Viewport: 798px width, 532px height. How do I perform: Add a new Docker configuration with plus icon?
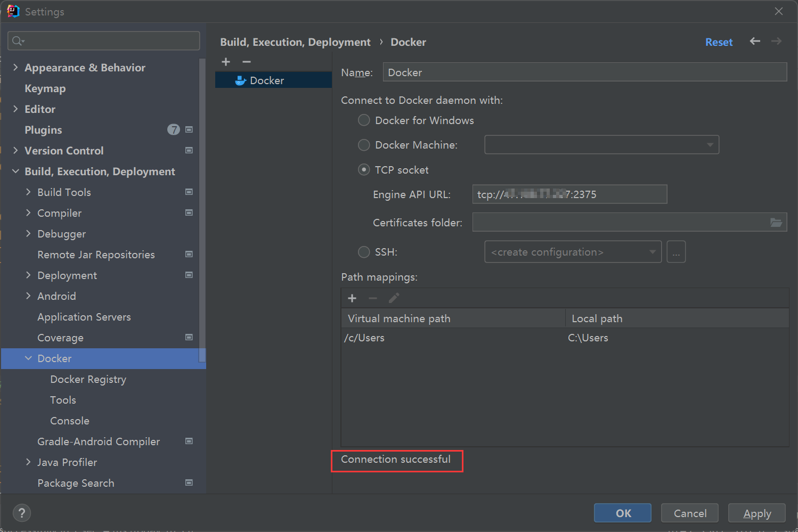click(x=226, y=62)
